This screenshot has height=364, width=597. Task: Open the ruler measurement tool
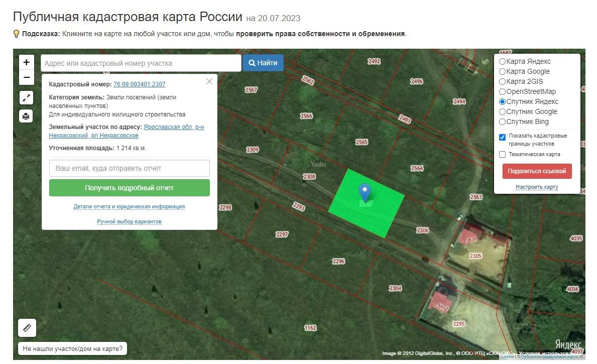27,328
